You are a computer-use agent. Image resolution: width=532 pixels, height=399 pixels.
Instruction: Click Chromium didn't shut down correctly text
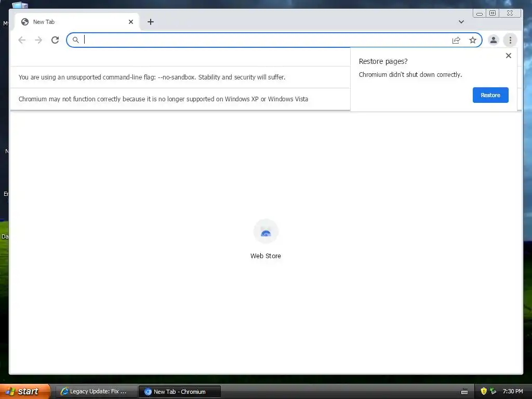point(410,75)
